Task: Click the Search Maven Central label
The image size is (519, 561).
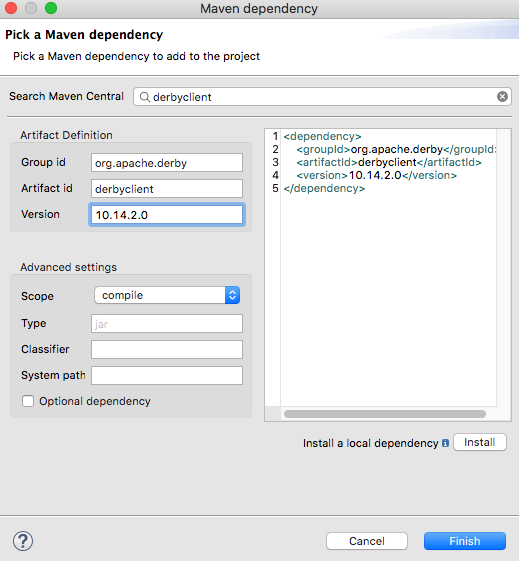Action: tap(67, 96)
